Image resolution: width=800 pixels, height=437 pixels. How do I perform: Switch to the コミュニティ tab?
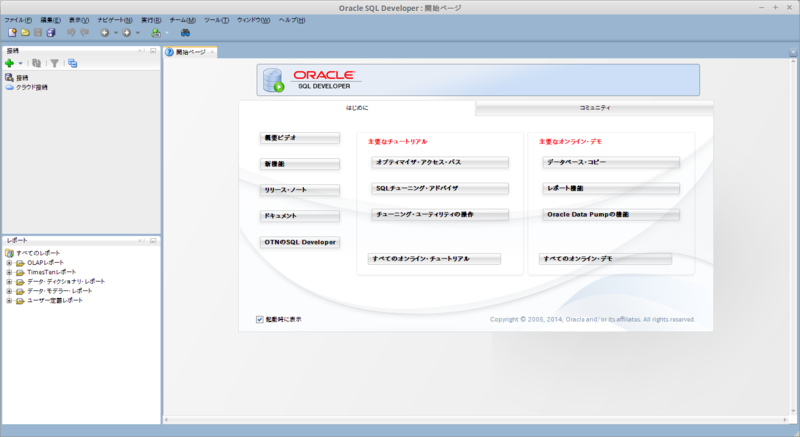click(594, 108)
